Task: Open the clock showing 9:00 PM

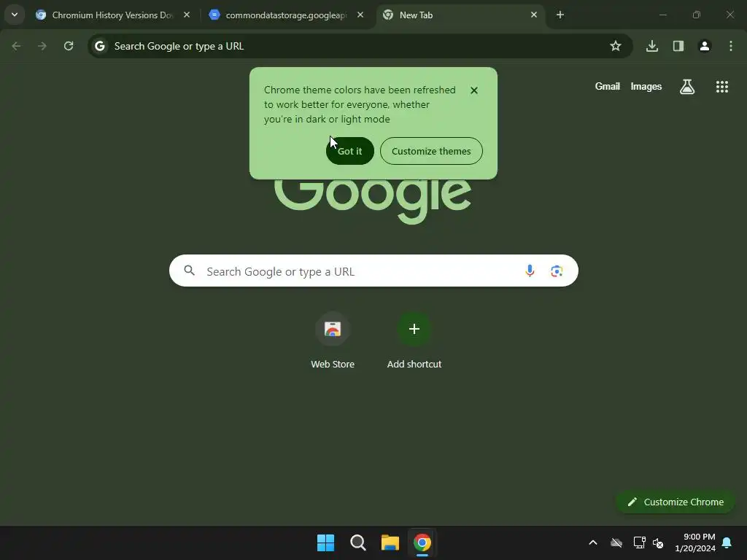Action: tap(695, 542)
